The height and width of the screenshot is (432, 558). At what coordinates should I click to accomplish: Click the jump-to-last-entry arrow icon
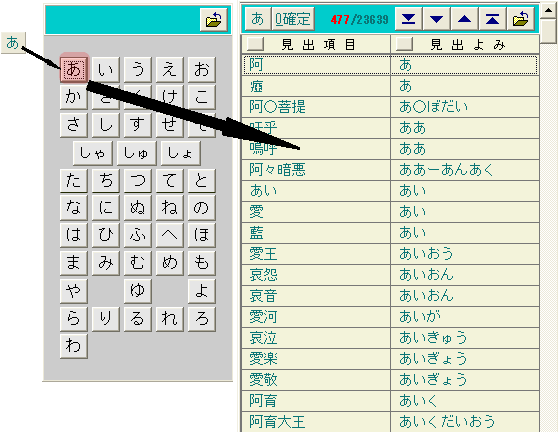408,19
